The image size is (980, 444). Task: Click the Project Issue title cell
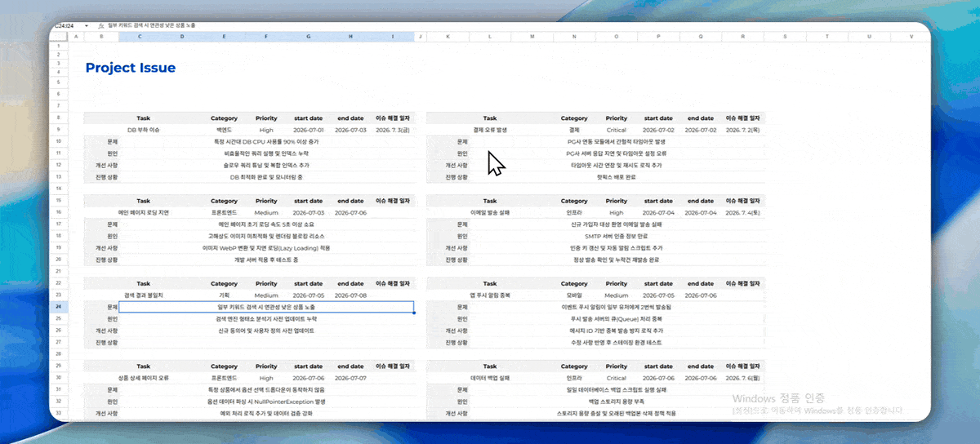point(131,68)
